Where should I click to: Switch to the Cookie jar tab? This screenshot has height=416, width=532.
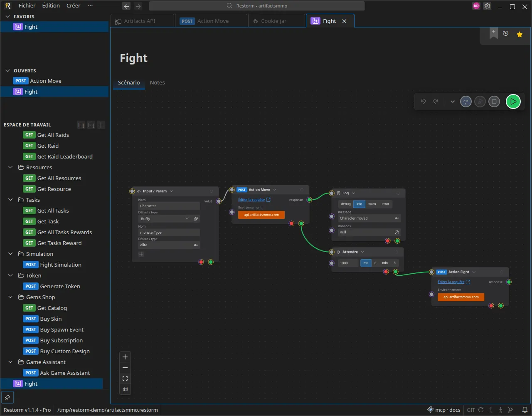click(276, 21)
